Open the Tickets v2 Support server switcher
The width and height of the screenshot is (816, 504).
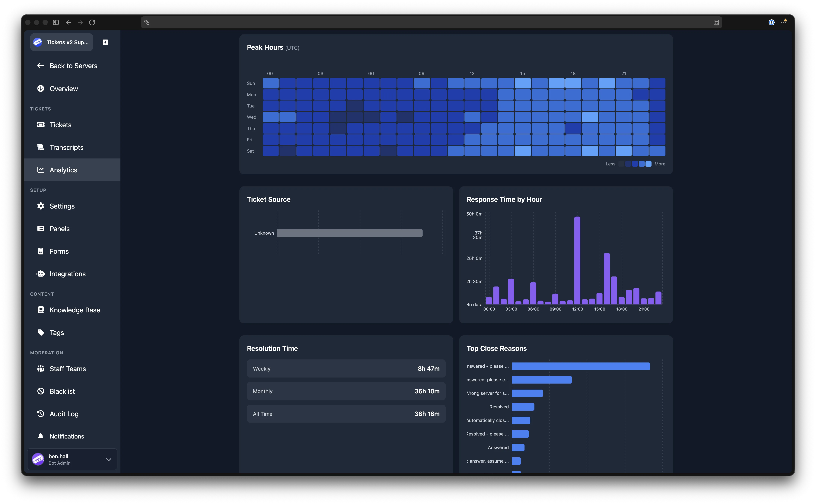(x=62, y=42)
